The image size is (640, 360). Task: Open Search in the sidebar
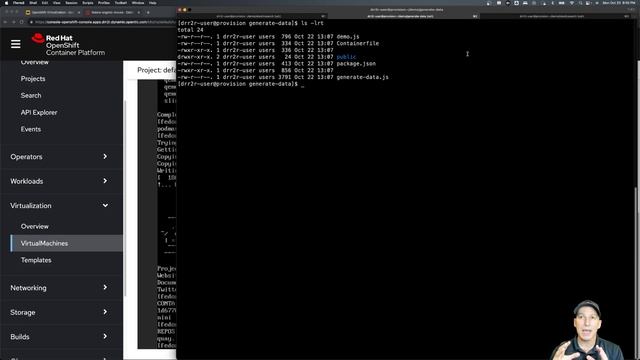point(31,95)
